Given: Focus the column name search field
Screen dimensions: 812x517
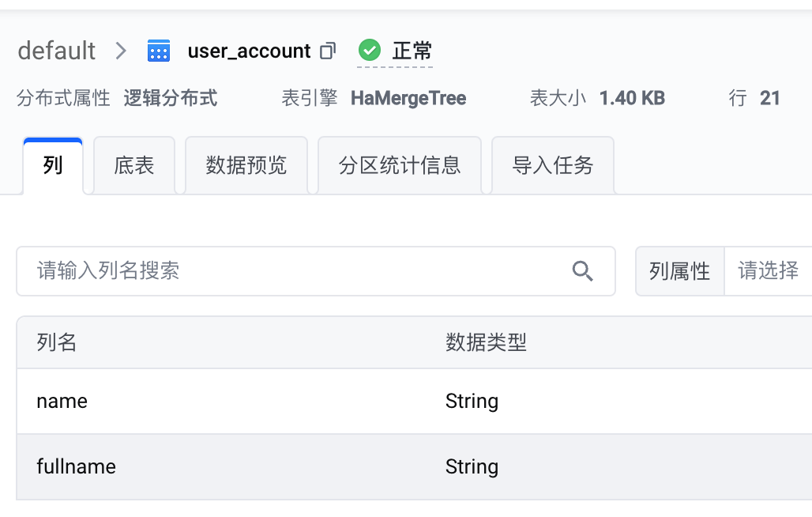Looking at the screenshot, I should pyautogui.click(x=316, y=271).
